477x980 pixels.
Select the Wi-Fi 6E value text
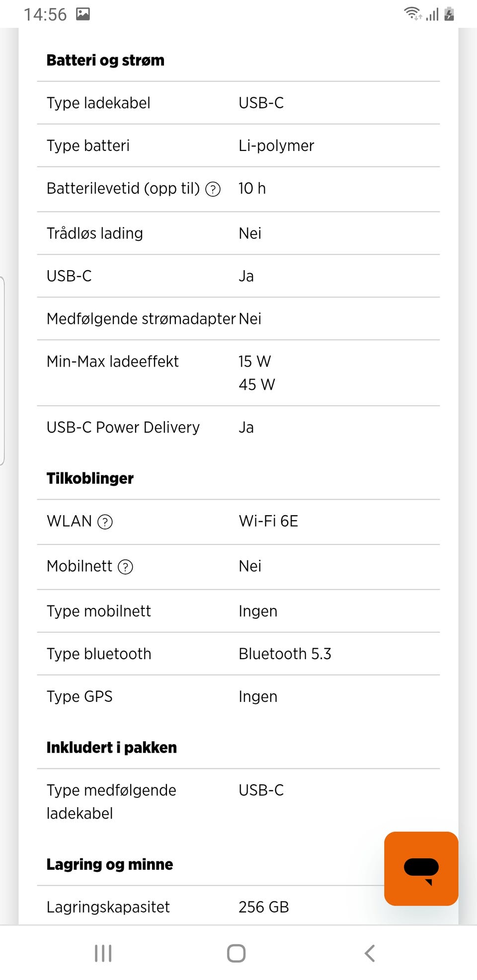[x=268, y=521]
